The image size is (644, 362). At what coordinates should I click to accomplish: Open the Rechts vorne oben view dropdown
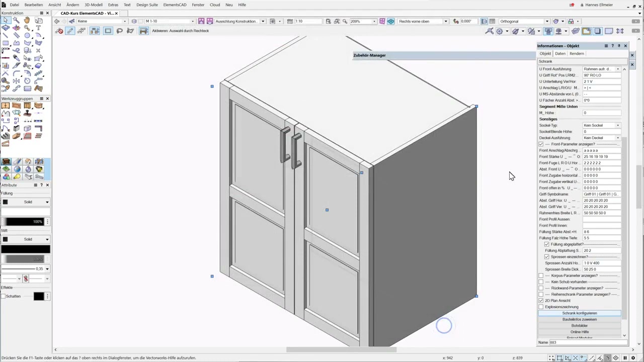[423, 21]
